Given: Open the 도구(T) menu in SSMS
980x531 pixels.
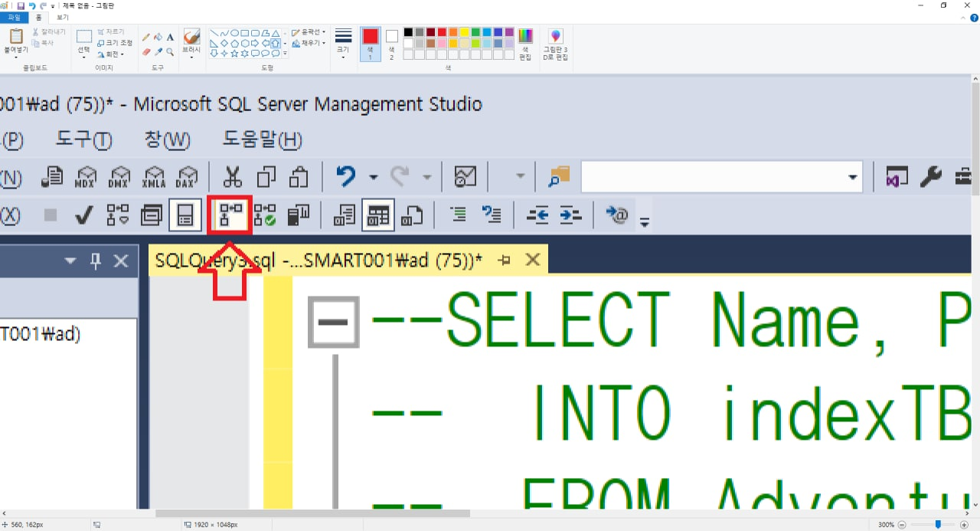Looking at the screenshot, I should [x=84, y=140].
